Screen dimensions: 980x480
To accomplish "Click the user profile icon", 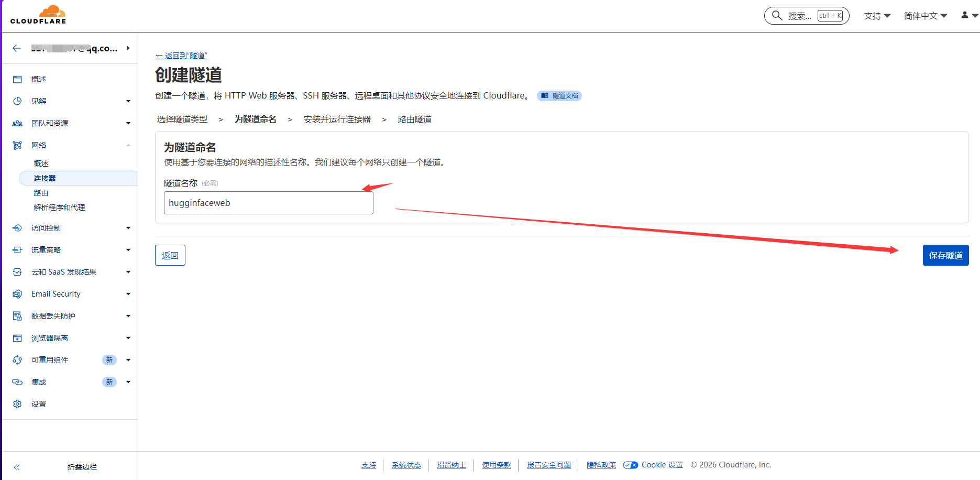I will pyautogui.click(x=964, y=15).
